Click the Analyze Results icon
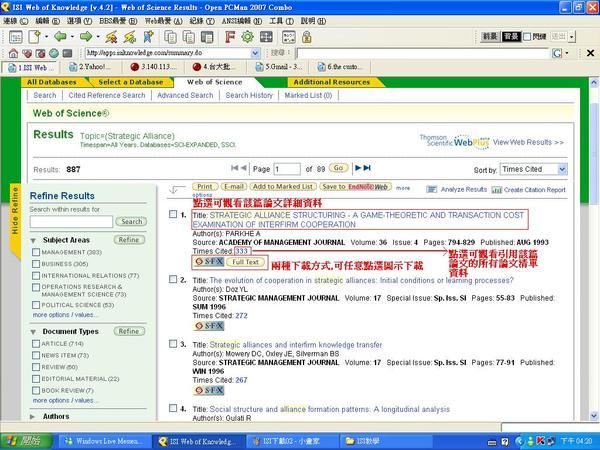 click(x=432, y=189)
